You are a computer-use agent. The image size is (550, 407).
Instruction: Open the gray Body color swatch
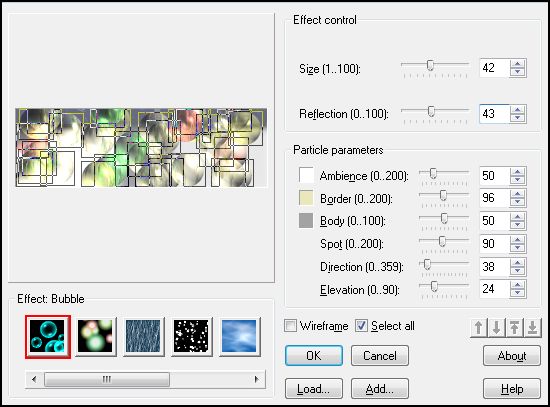click(x=306, y=221)
